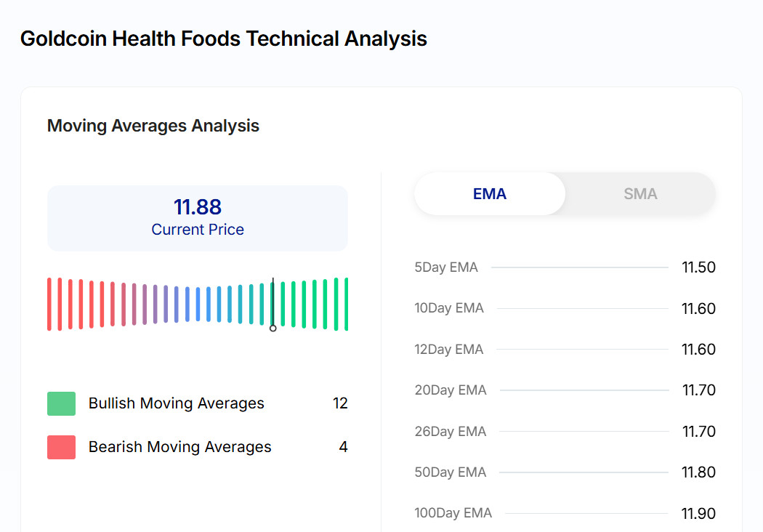The height and width of the screenshot is (532, 763).
Task: Click the green Bullish Moving Averages swatch
Action: point(61,403)
